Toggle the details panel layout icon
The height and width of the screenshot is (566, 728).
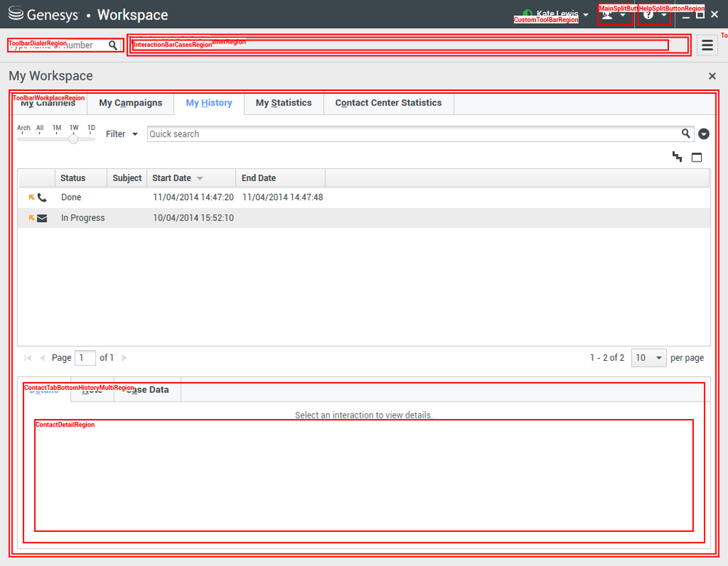click(697, 157)
